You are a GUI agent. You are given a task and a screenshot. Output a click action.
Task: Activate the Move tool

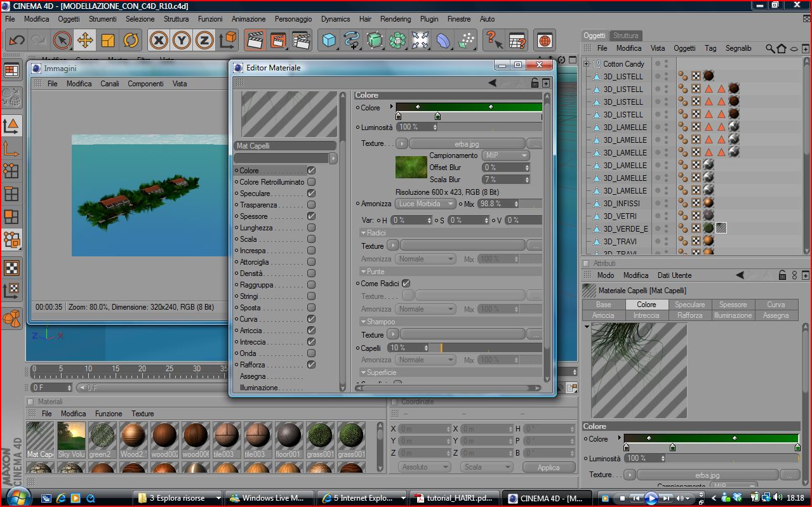pyautogui.click(x=84, y=41)
